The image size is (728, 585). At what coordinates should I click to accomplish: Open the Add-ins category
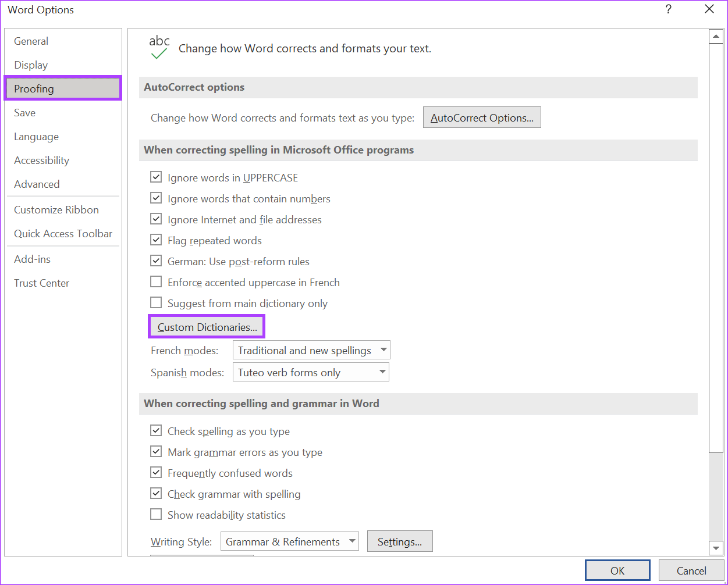tap(63, 259)
